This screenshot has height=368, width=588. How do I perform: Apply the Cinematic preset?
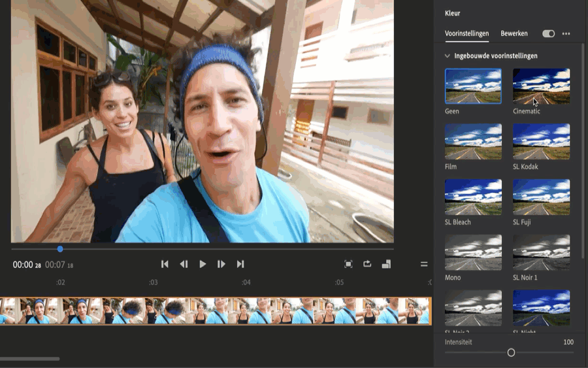(x=541, y=86)
